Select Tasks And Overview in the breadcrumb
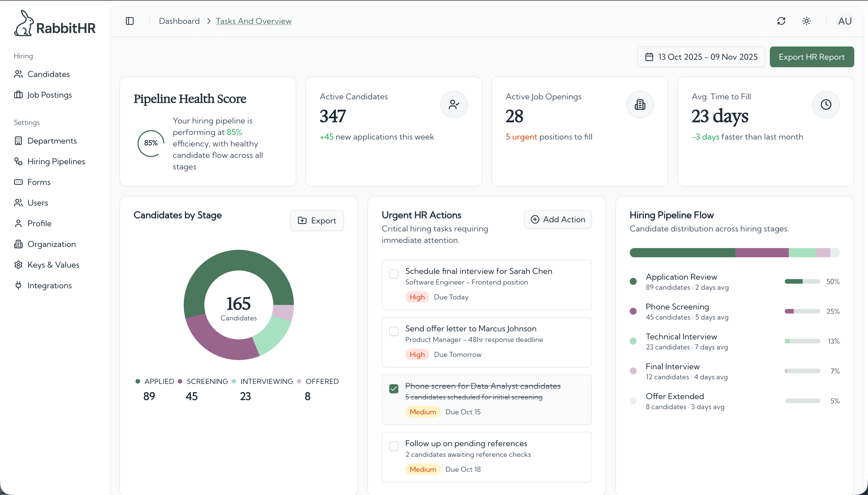 [253, 21]
